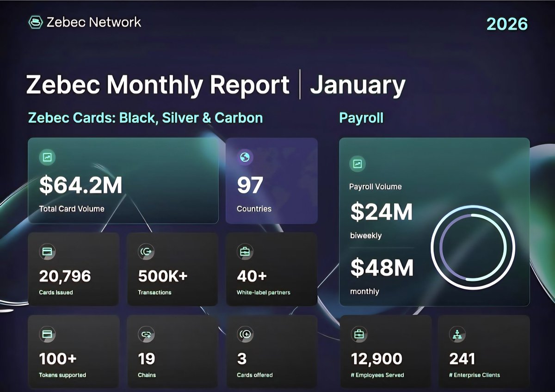Click the chart icon above Payroll Volume

tap(358, 164)
